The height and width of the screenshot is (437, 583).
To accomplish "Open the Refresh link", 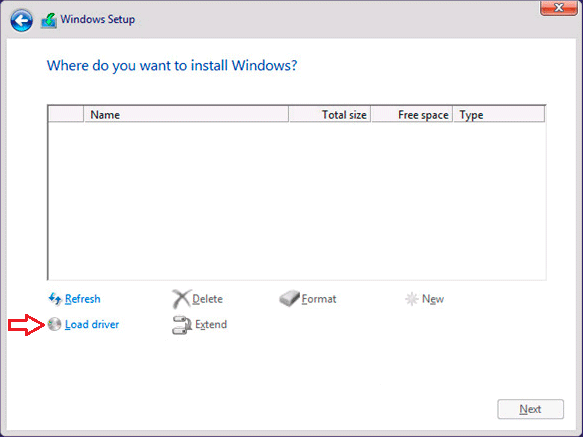I will [x=83, y=299].
